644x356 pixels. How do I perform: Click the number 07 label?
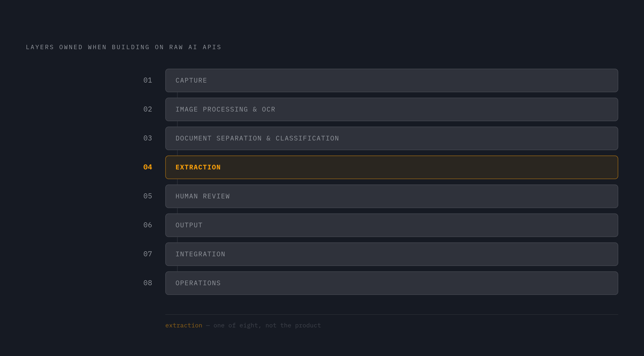(148, 254)
